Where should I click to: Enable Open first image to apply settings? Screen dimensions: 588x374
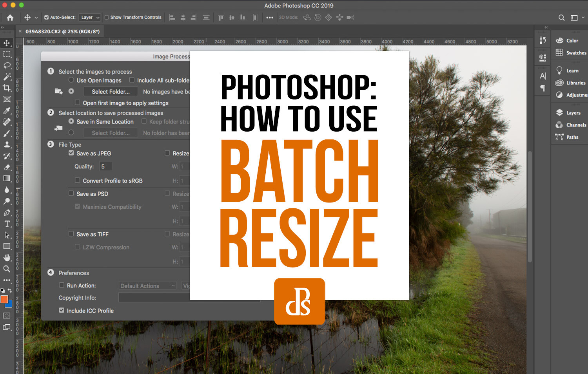pos(78,103)
